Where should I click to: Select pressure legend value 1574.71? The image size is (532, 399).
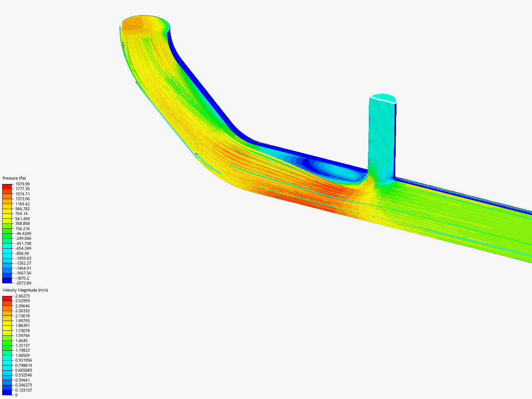click(x=23, y=194)
